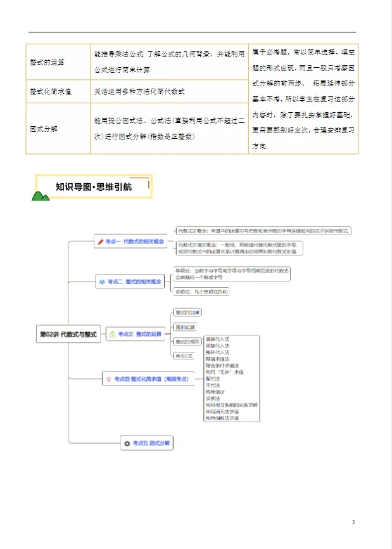Select the 单项式 definition box

(232, 274)
